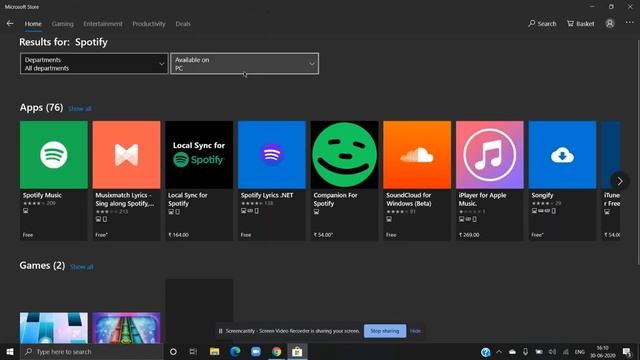
Task: Click the ENG language indicator
Action: pos(580,352)
